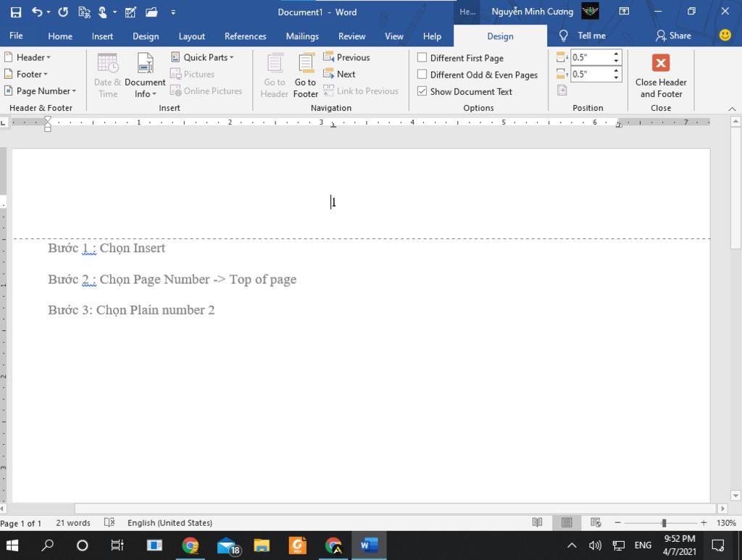
Task: Click Footer from Bottom value field
Action: [x=591, y=75]
